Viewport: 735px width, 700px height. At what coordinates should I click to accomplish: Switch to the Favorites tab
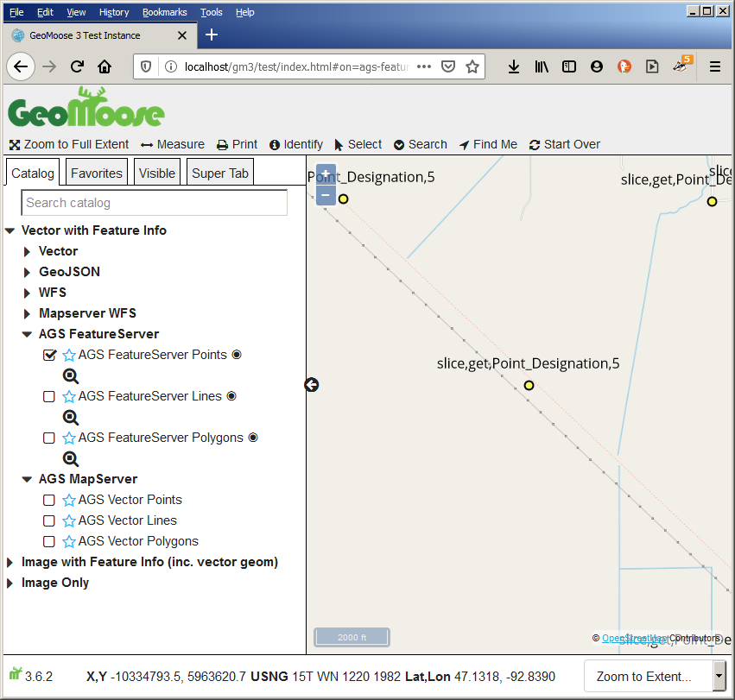point(96,173)
